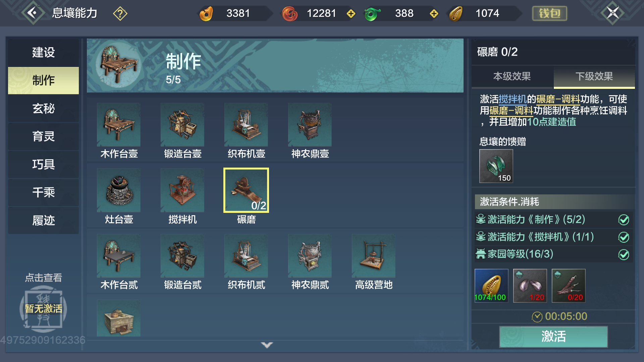644x362 pixels.
Task: Select the 神农鼎壹 cauldron icon
Action: coord(310,125)
